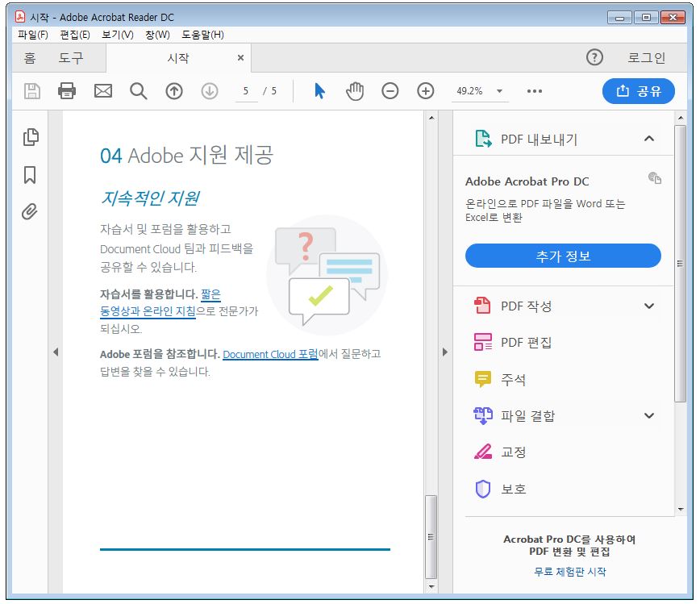
Task: Click the 로그인 sign-in link
Action: [646, 57]
